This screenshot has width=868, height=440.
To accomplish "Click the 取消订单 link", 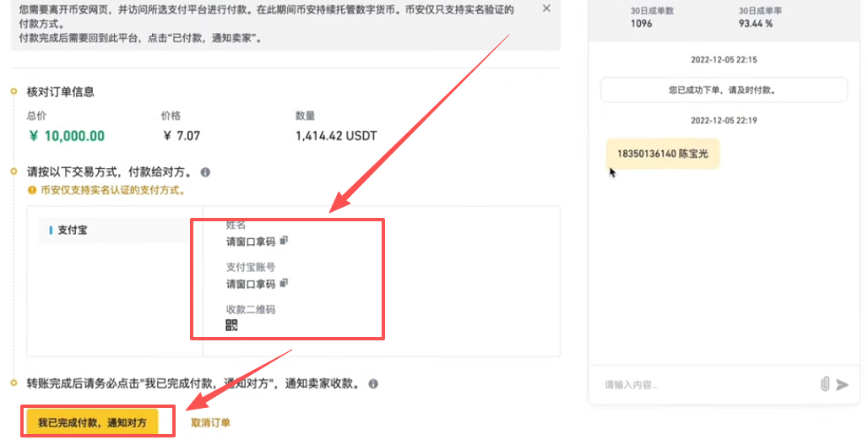I will [x=210, y=423].
